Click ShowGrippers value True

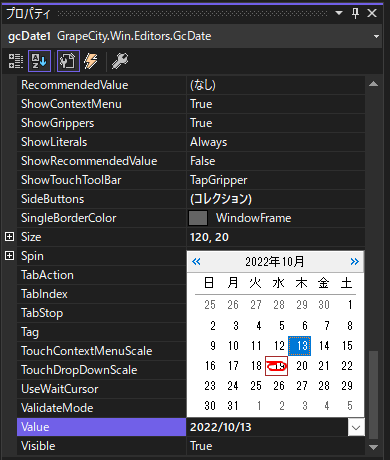click(201, 123)
